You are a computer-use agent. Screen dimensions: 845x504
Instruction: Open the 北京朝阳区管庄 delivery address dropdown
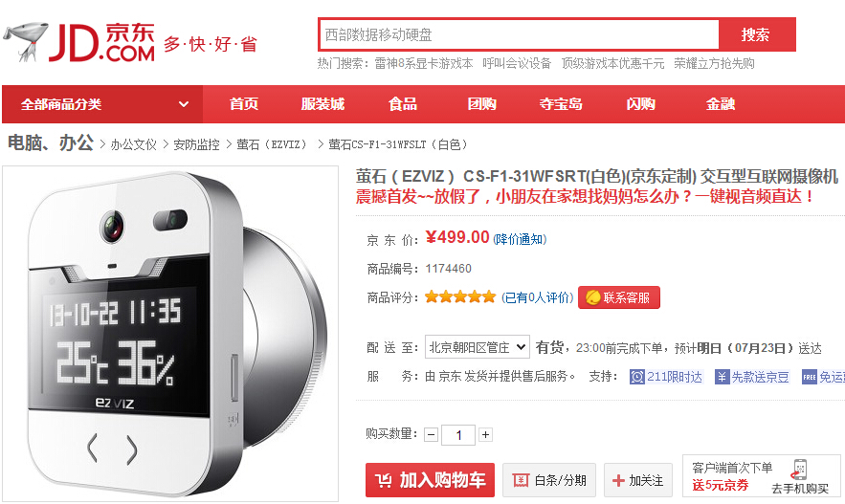click(x=477, y=347)
